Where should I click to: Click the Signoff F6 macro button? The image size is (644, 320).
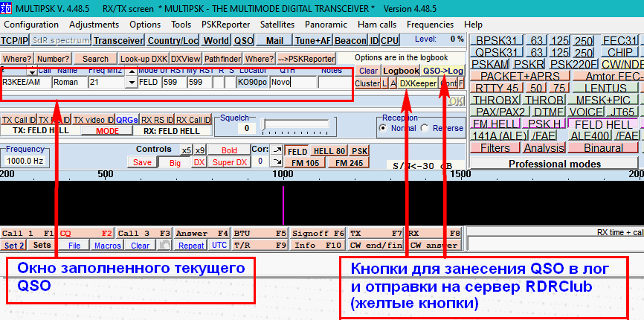click(x=318, y=233)
